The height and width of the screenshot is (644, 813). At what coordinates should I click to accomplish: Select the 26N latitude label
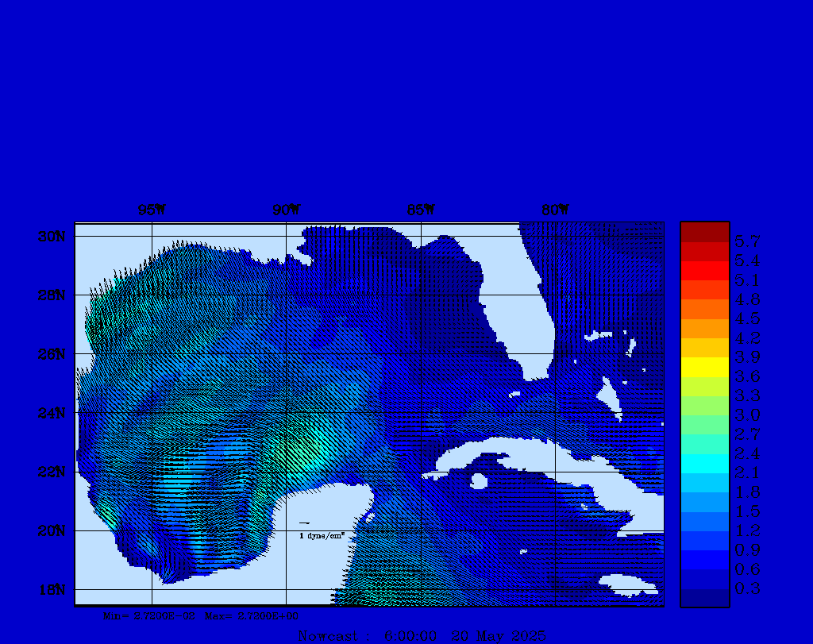(x=50, y=354)
